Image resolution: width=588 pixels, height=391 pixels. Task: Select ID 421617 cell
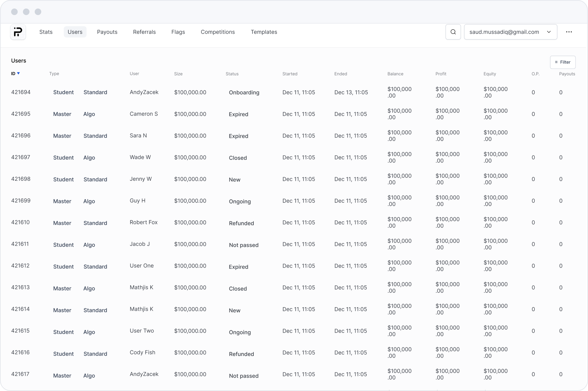pyautogui.click(x=20, y=374)
